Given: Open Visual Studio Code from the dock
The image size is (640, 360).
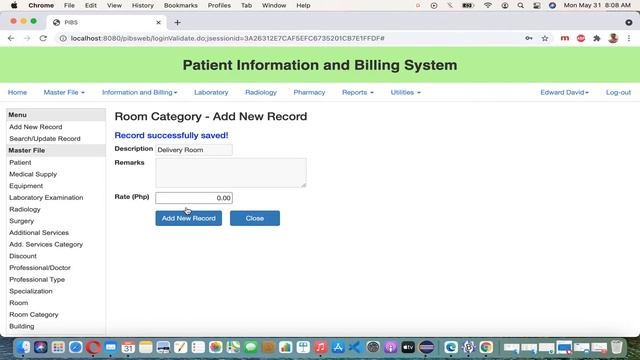Looking at the screenshot, I should point(355,347).
